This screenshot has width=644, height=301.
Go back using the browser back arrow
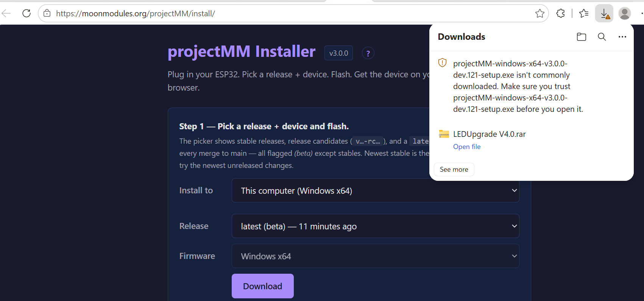coord(6,13)
